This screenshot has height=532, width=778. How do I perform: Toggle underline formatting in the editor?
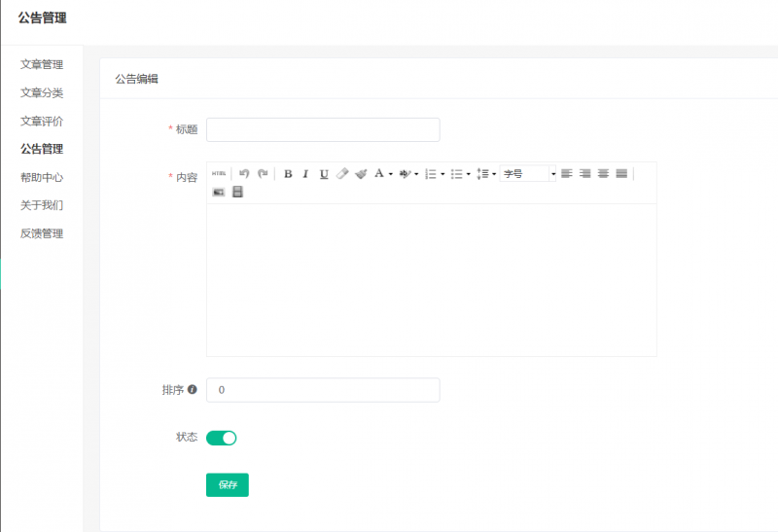(x=324, y=174)
